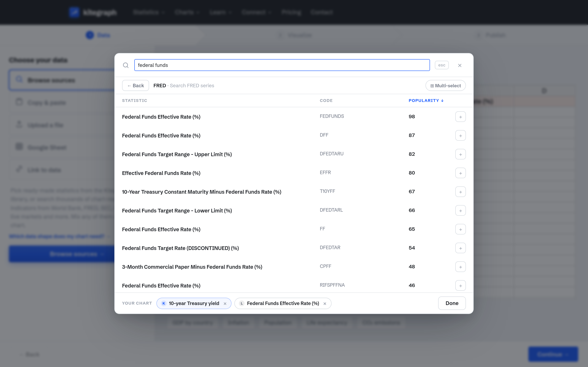Go Back to source list
The image size is (588, 367).
pyautogui.click(x=135, y=85)
